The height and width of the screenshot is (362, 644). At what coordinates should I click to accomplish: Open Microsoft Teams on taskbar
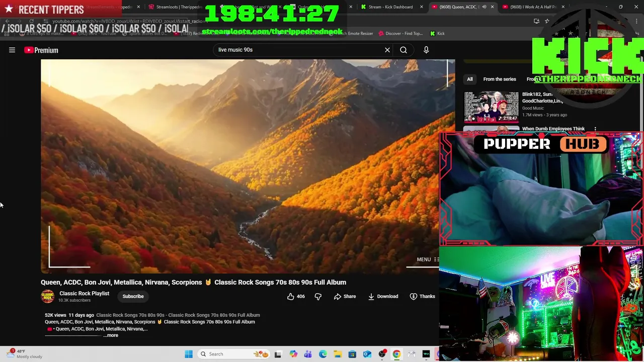coord(308,354)
